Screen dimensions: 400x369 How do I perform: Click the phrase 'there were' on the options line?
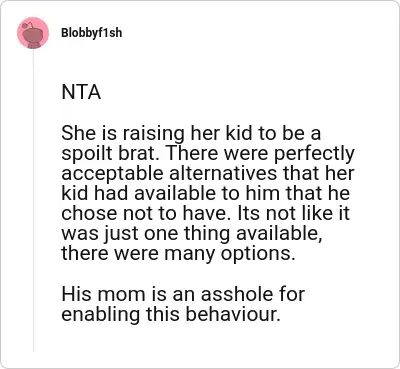[110, 254]
